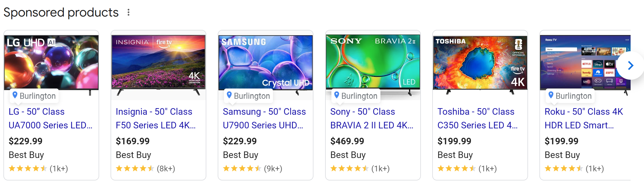
Task: Click the Burlington location pin on Samsung card
Action: [229, 95]
